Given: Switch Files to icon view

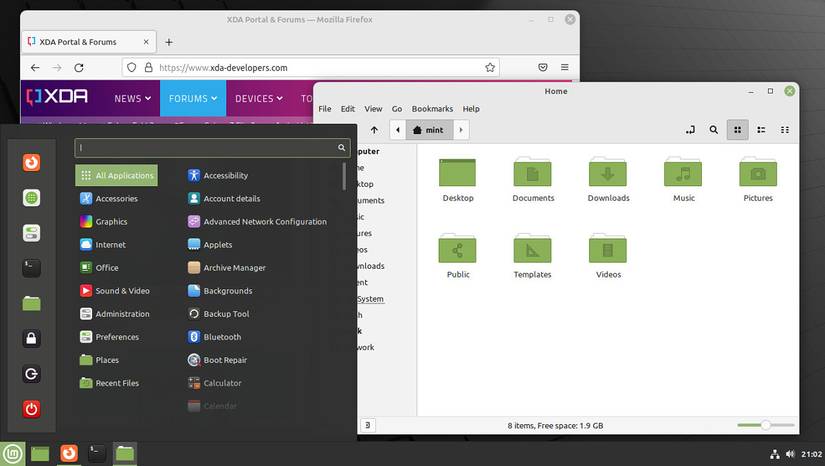Looking at the screenshot, I should point(738,130).
